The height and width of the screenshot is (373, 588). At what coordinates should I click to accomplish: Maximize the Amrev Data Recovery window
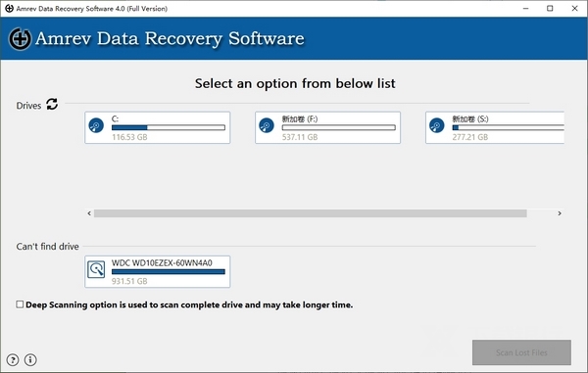tap(550, 8)
